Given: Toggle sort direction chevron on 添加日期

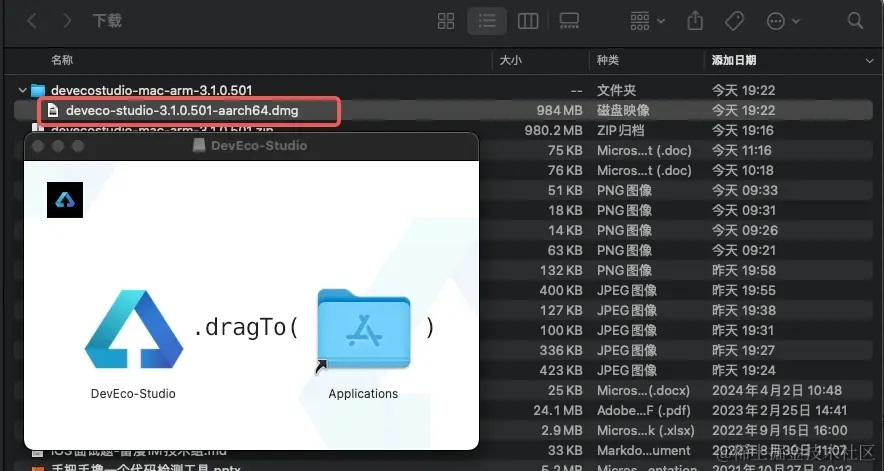Looking at the screenshot, I should click(x=869, y=60).
